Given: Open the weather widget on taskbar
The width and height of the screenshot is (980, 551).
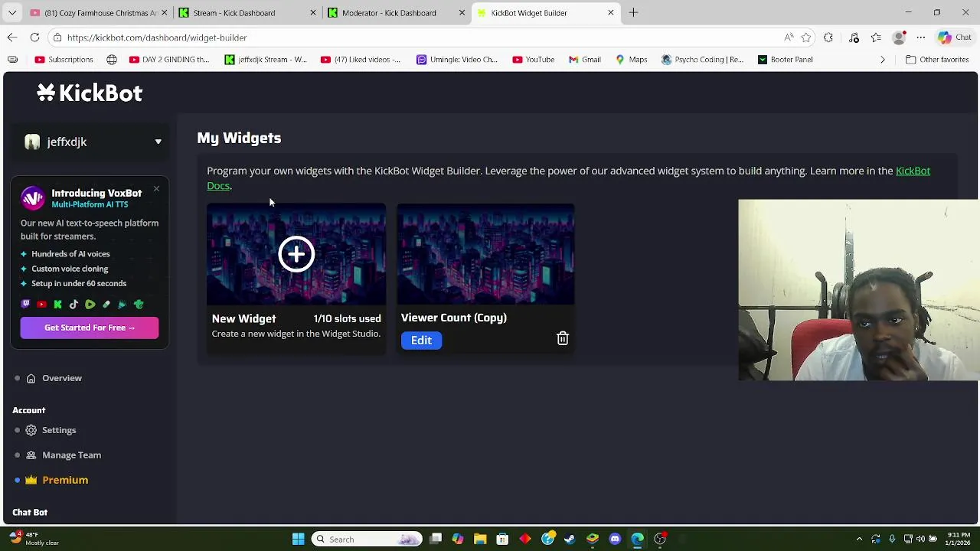Looking at the screenshot, I should [x=34, y=540].
